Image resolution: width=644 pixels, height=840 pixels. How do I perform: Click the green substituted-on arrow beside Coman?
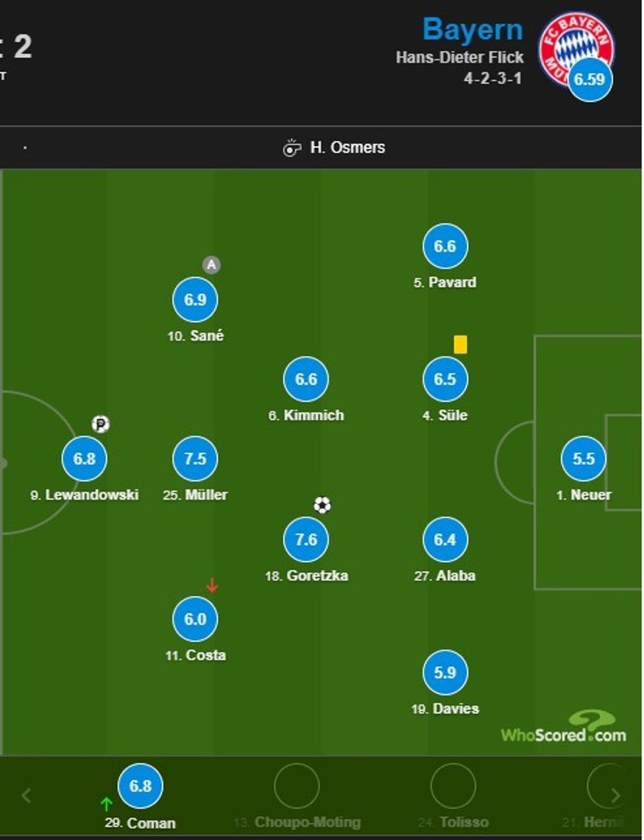click(106, 803)
